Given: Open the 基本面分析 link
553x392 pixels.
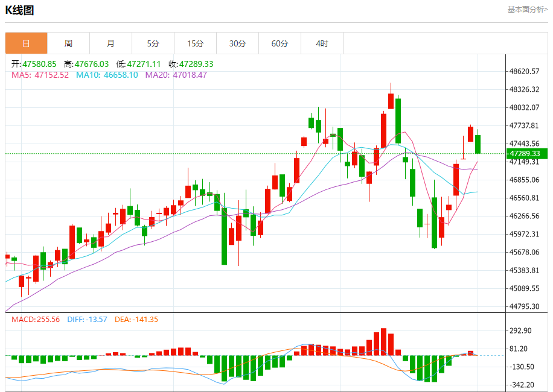Looking at the screenshot, I should click(528, 10).
